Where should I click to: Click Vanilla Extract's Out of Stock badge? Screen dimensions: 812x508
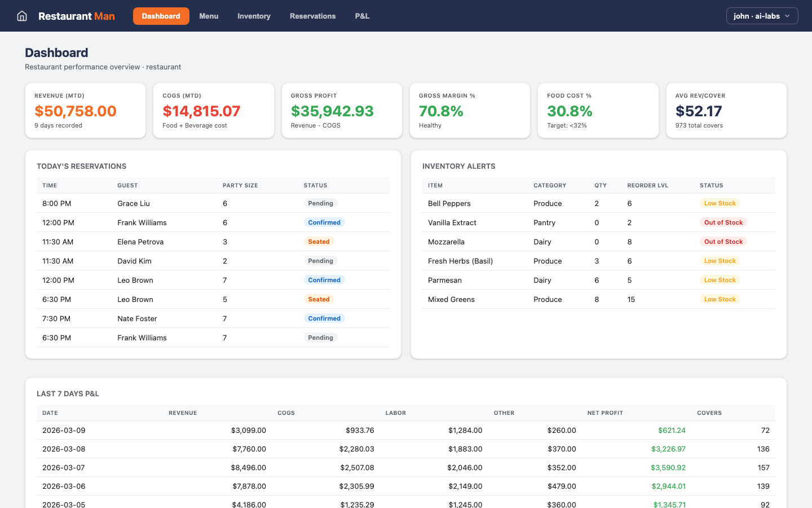[x=723, y=222]
